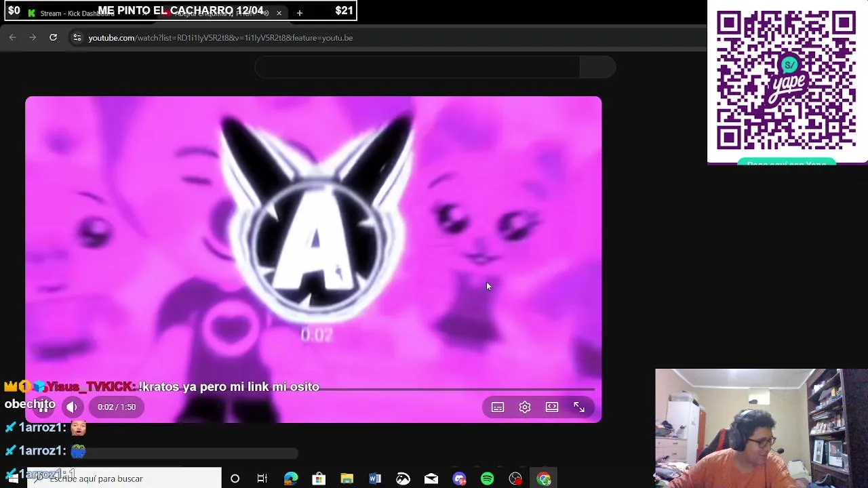The width and height of the screenshot is (868, 488).
Task: Pause the YouTube video
Action: pos(44,407)
